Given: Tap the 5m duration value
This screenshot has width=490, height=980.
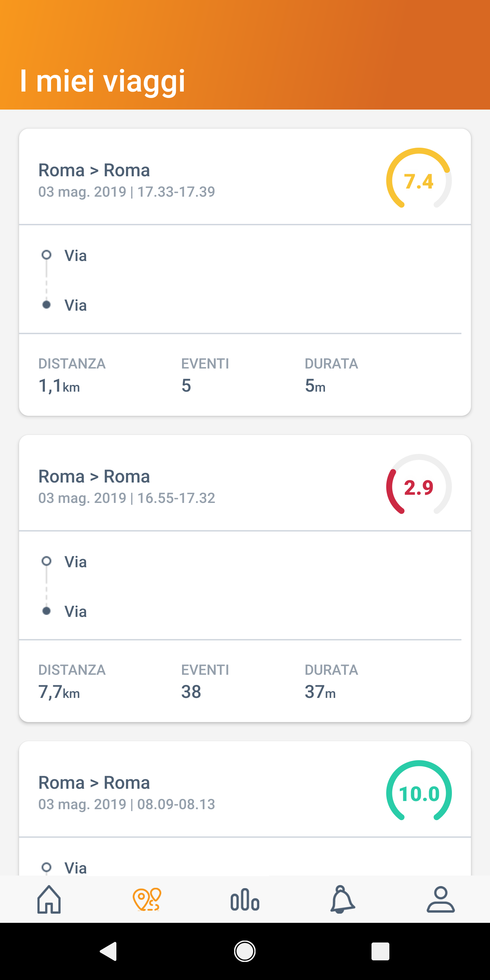Looking at the screenshot, I should click(x=315, y=386).
